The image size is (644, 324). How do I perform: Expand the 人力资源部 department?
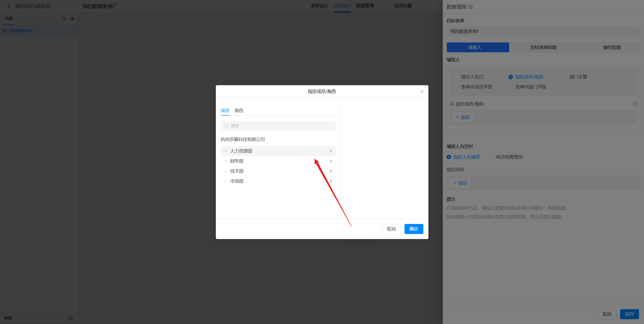pos(331,151)
